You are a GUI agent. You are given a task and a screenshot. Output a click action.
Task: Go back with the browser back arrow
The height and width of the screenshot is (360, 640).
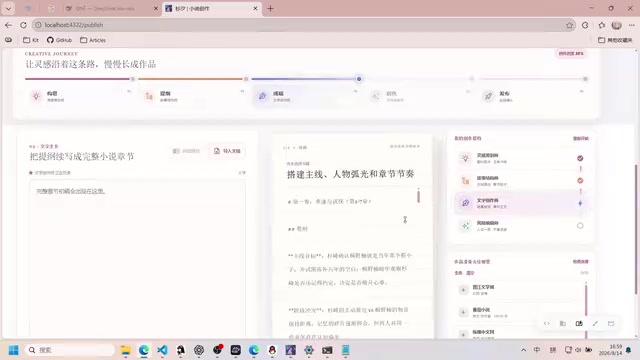click(x=9, y=25)
